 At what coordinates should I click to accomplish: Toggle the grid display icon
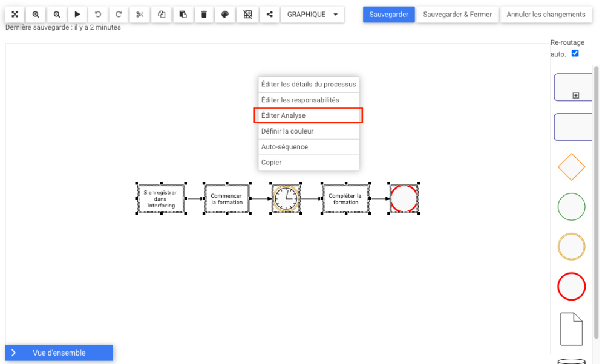(247, 15)
